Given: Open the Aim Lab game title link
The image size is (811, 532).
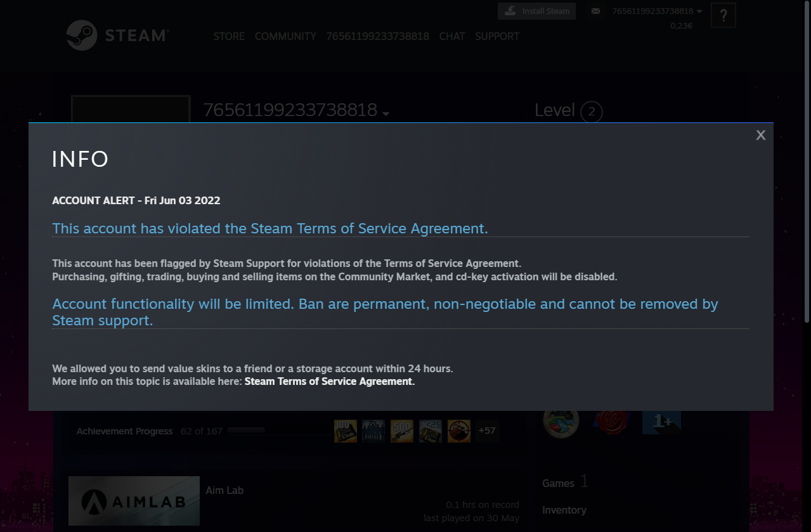Looking at the screenshot, I should [224, 490].
